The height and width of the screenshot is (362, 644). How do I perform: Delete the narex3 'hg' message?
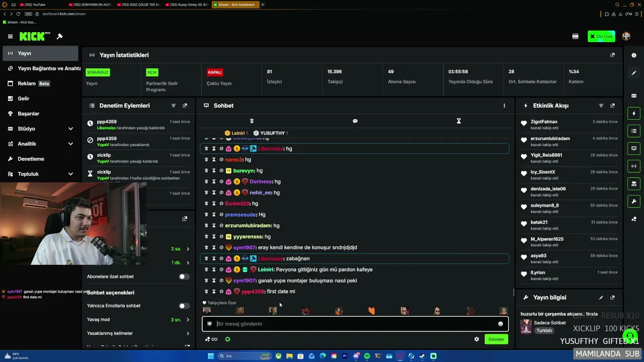[x=206, y=159]
